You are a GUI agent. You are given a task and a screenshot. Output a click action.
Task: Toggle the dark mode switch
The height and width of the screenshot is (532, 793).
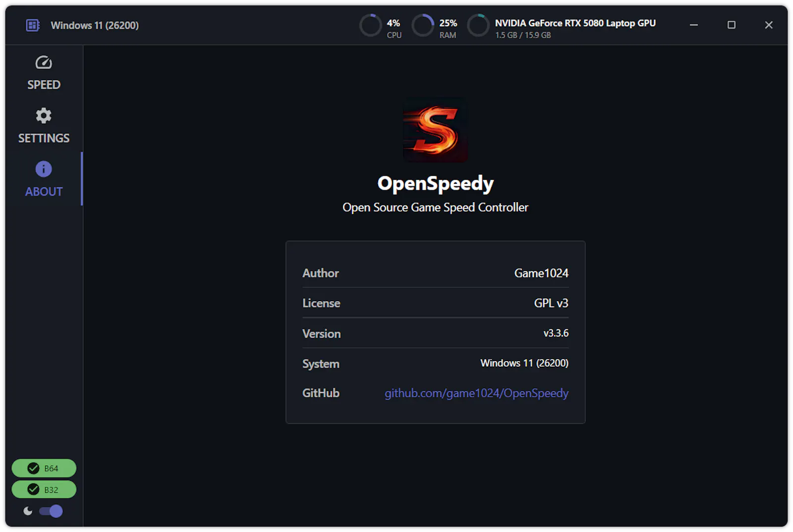coord(51,511)
